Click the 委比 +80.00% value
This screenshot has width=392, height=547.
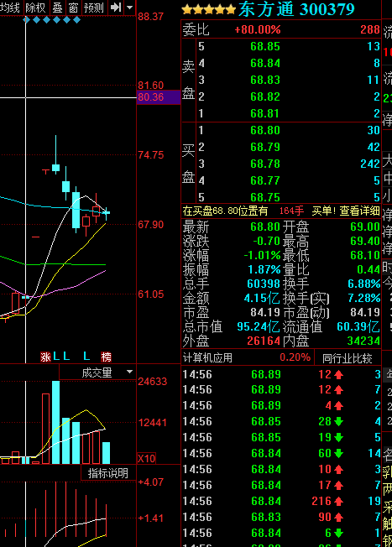coord(258,29)
